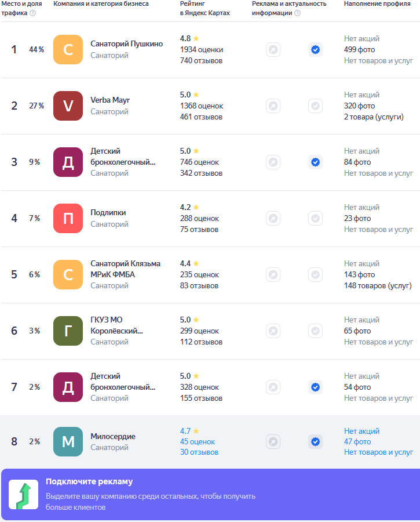Click the ad icon in Подлипки row

coord(273,219)
